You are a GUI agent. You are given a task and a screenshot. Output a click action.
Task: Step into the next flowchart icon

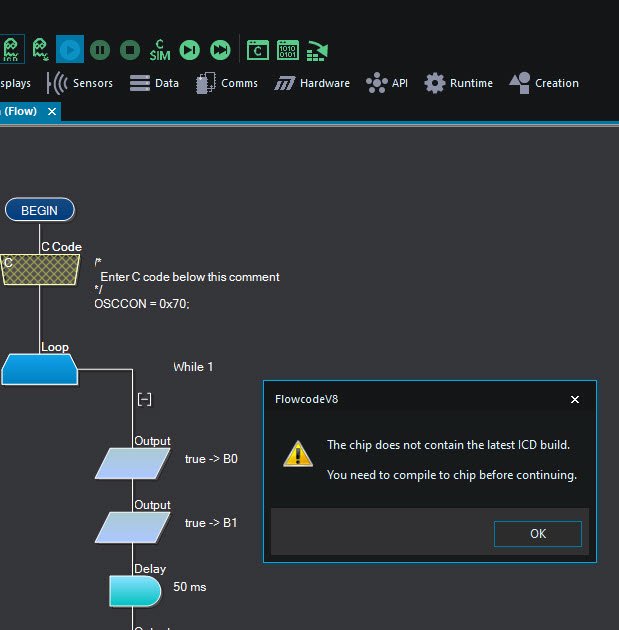[x=190, y=49]
